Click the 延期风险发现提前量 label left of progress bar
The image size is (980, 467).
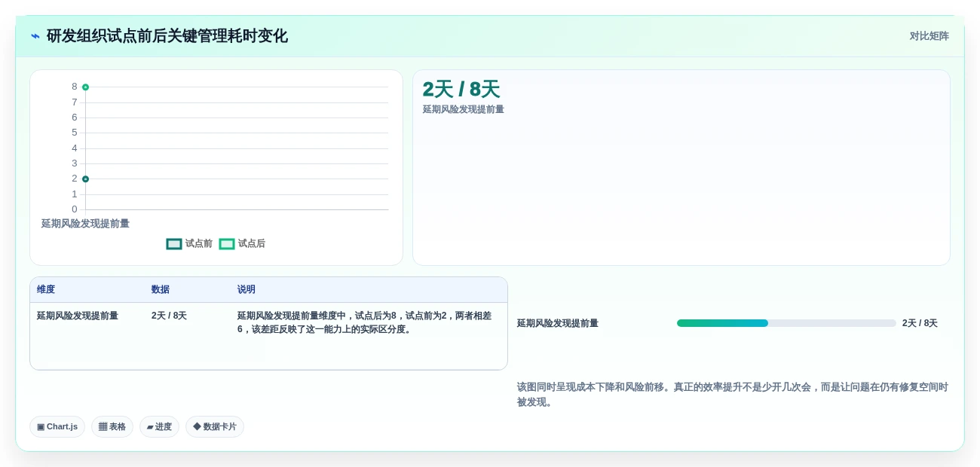[558, 323]
